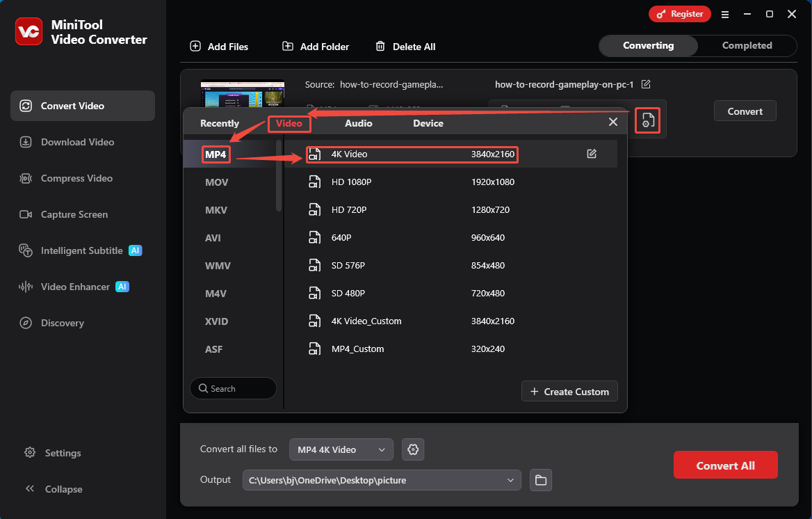Open Settings from sidebar
This screenshot has height=519, width=812.
tap(53, 453)
